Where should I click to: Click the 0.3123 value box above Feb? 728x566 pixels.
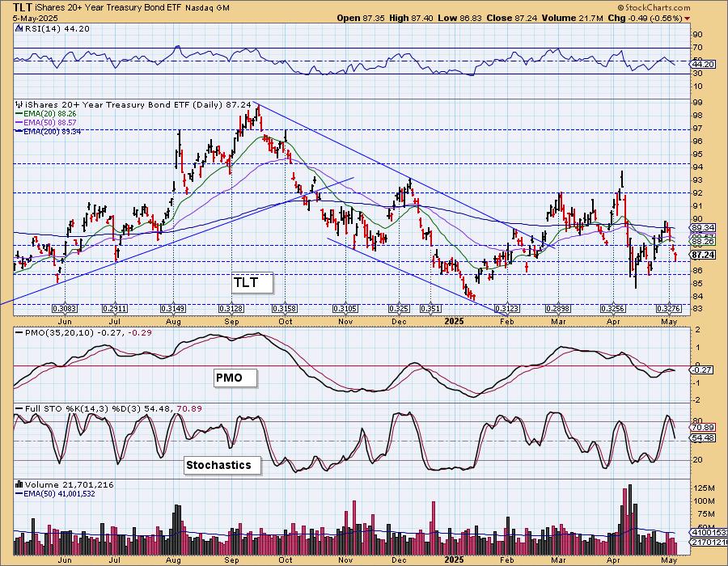click(x=507, y=309)
